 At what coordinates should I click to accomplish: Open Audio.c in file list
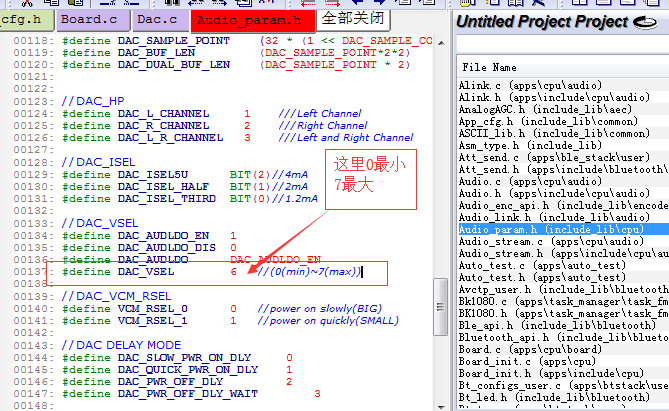click(530, 181)
